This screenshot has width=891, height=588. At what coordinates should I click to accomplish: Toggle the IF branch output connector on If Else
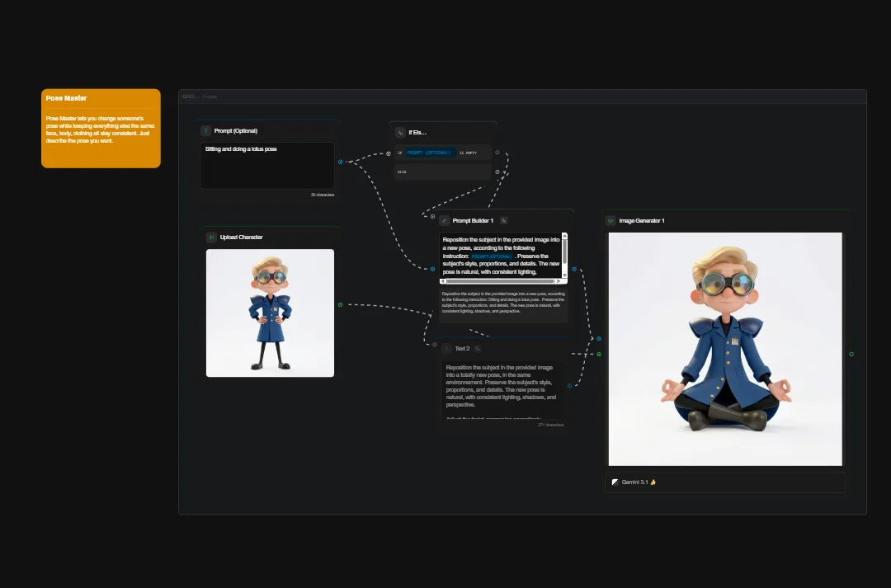[497, 153]
